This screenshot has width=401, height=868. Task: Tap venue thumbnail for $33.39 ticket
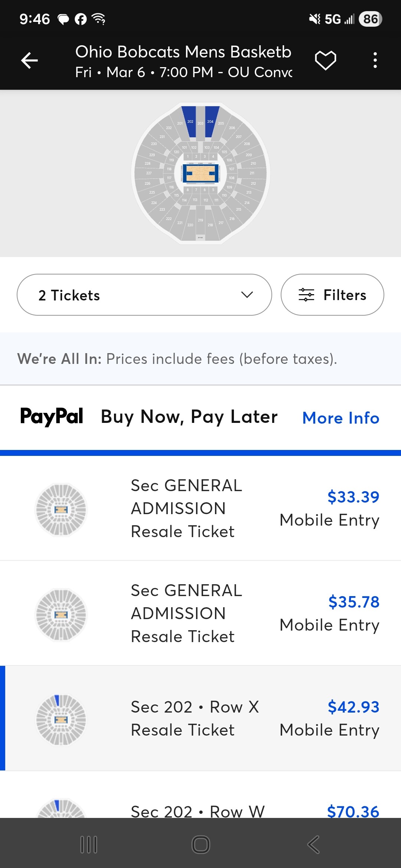[61, 510]
